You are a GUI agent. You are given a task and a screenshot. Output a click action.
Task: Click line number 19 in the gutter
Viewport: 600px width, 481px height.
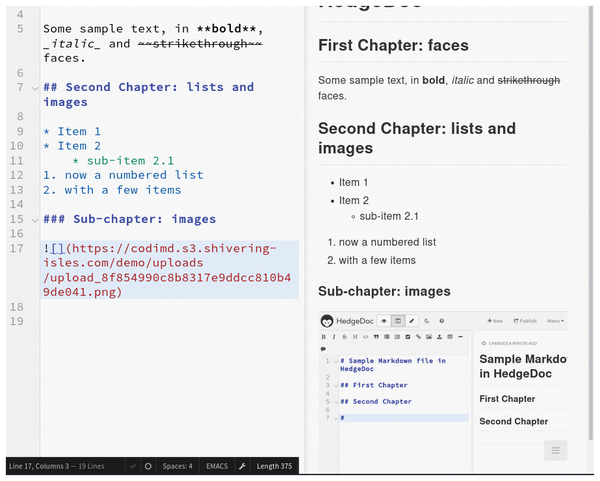pyautogui.click(x=16, y=321)
